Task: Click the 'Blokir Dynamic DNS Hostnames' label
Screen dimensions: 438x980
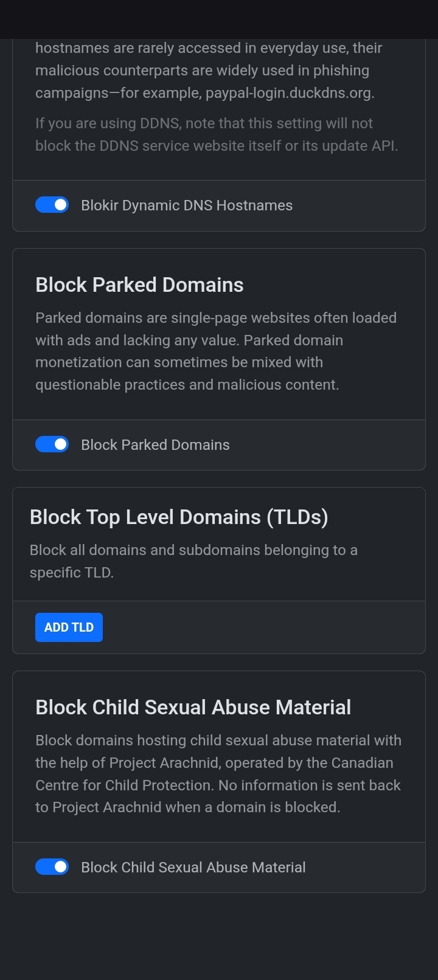Action: 186,205
